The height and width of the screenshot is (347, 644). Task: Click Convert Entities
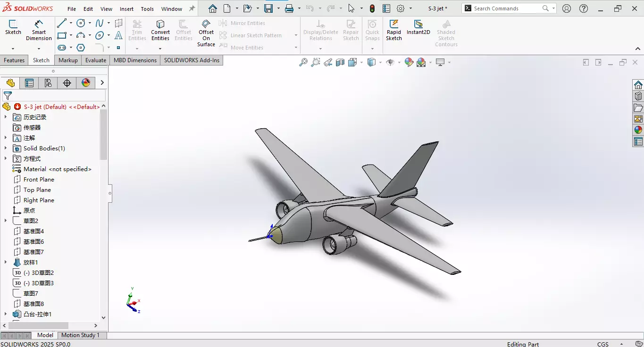click(x=160, y=30)
